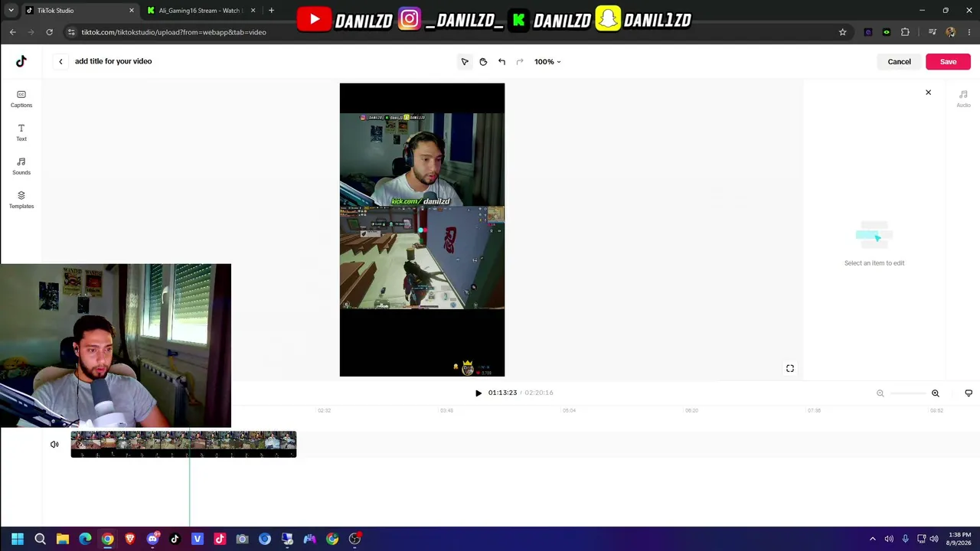Viewport: 980px width, 551px height.
Task: Click the green eye extension icon
Action: coord(887,32)
